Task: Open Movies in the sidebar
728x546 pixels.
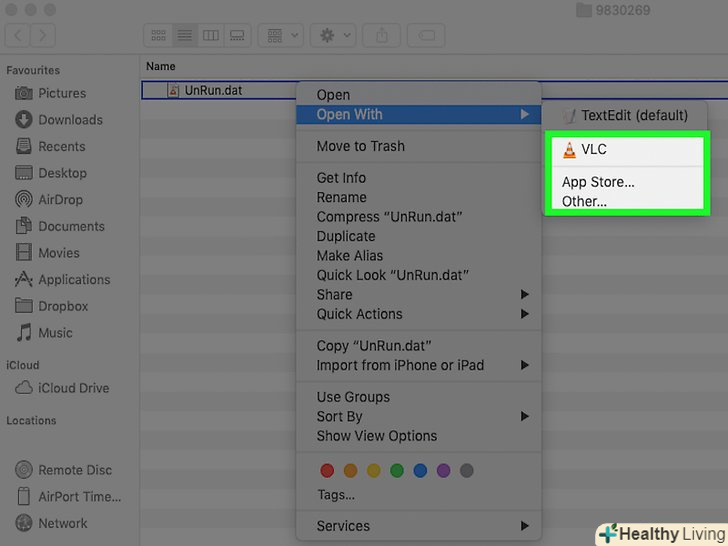Action: click(47, 253)
